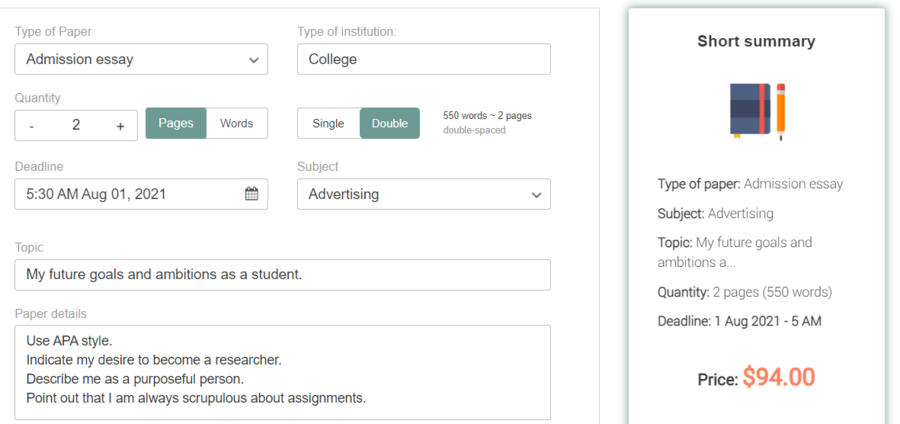900x424 pixels.
Task: Click the chevron arrow in Type of Paper
Action: [254, 60]
